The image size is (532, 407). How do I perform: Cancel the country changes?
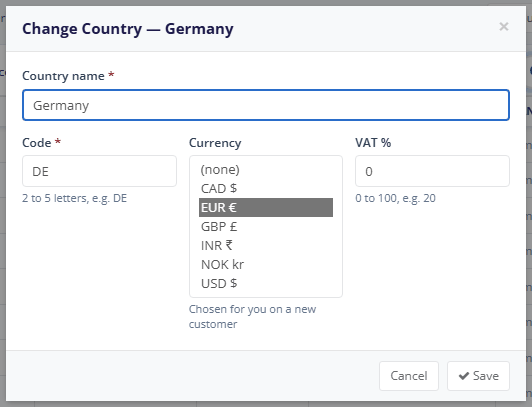(x=409, y=376)
